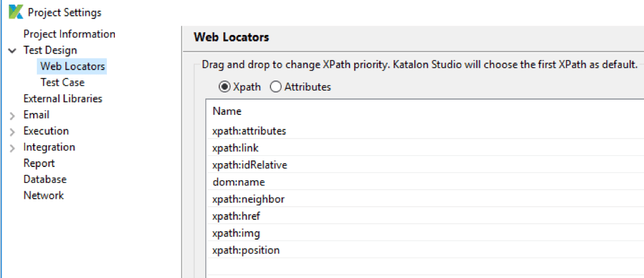Select the xpath:link row

[x=425, y=148]
